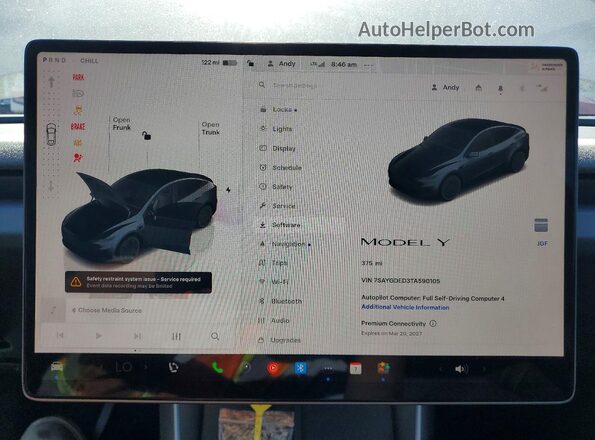This screenshot has height=440, width=595.
Task: Tap the red airbag seatbelt warning icon
Action: point(78,158)
